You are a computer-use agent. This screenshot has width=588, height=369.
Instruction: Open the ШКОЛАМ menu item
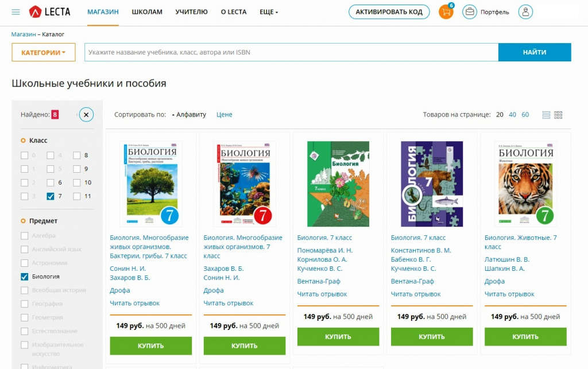(147, 12)
